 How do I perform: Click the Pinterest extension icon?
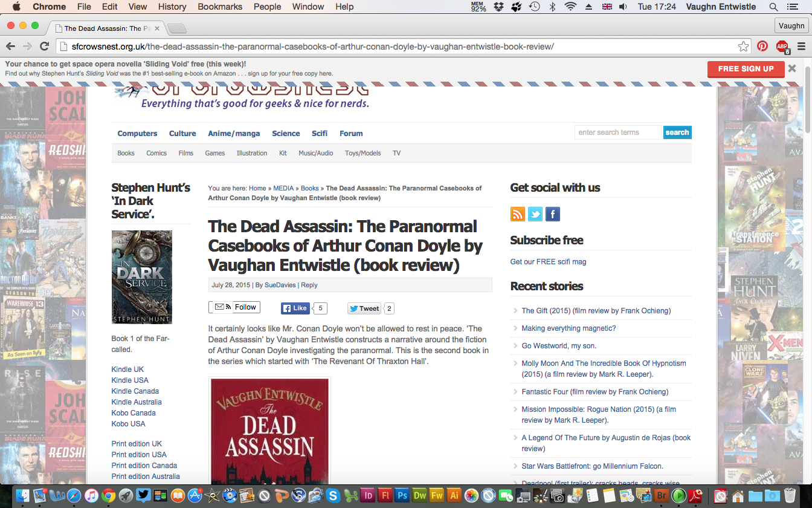tap(762, 47)
